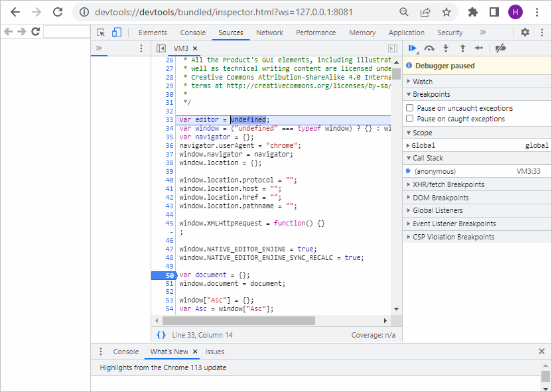Deactivate breakpoints icon
This screenshot has height=392, width=552.
[500, 48]
